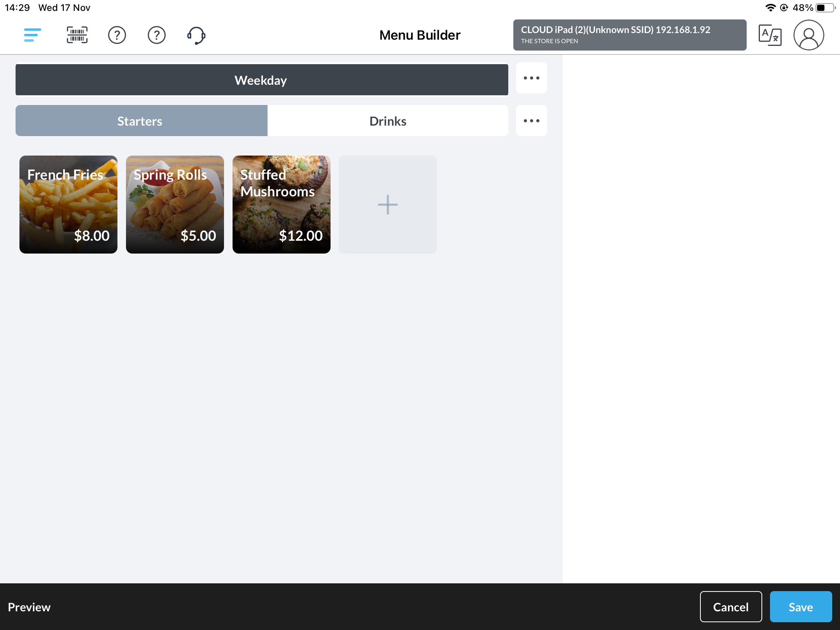Save the menu changes
Screen dimensions: 840x630
(x=801, y=606)
